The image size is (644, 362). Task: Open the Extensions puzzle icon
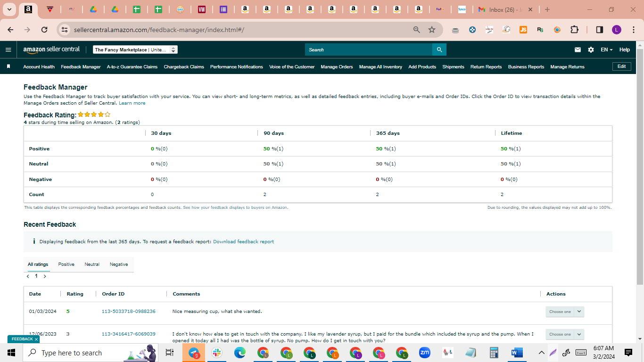(574, 30)
